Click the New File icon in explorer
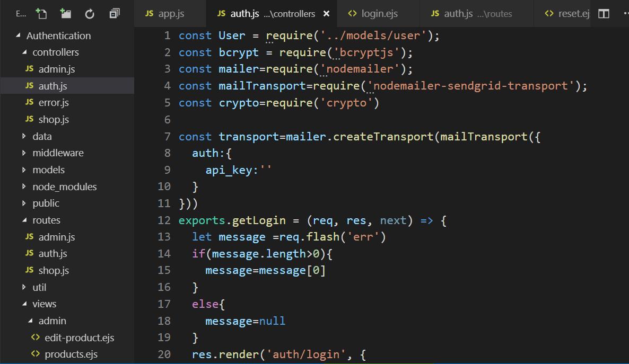Image resolution: width=629 pixels, height=364 pixels. pos(41,14)
